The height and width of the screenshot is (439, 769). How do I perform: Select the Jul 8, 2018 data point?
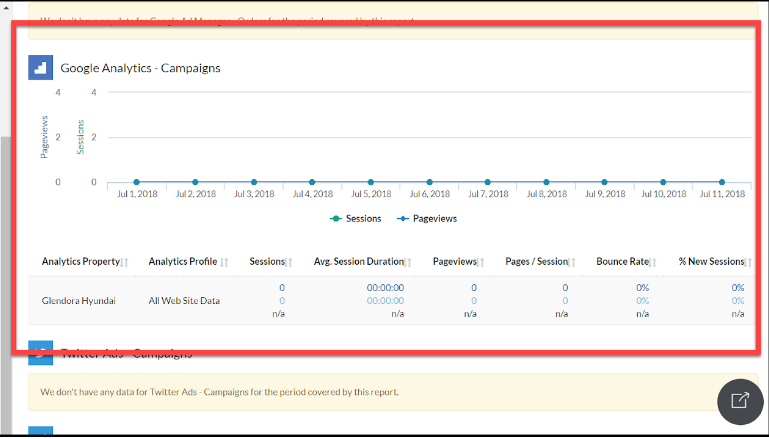[546, 182]
